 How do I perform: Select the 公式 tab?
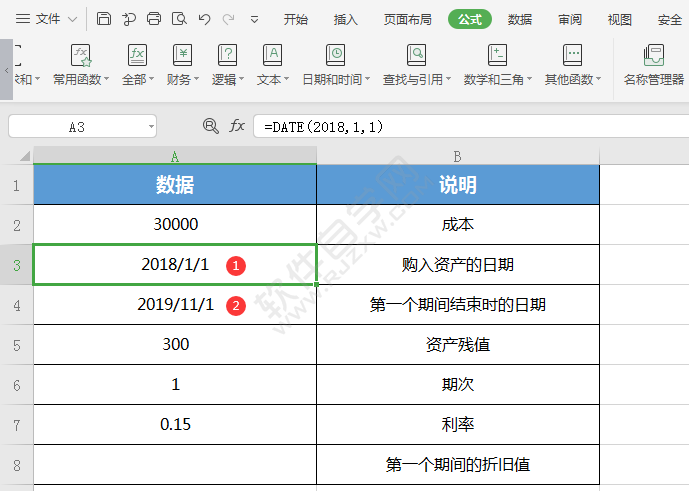click(x=470, y=19)
